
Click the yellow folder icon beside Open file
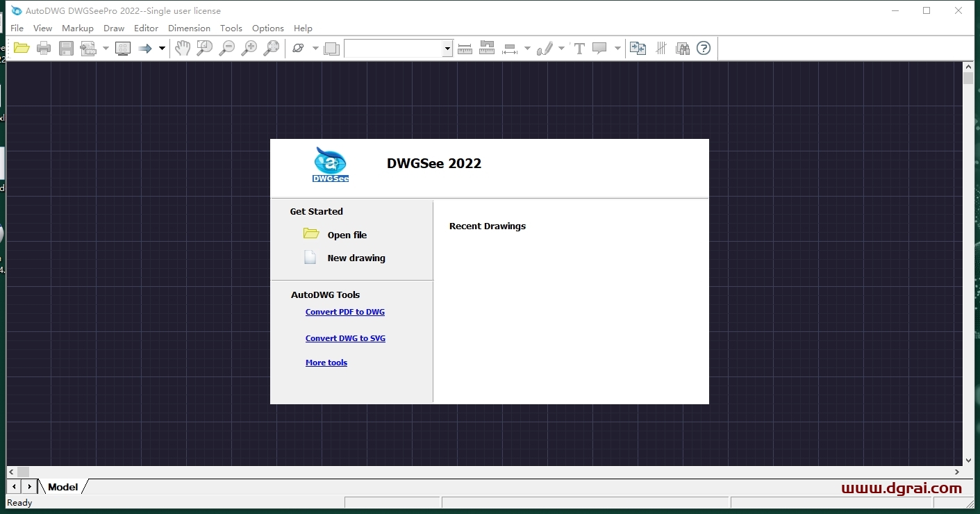311,233
